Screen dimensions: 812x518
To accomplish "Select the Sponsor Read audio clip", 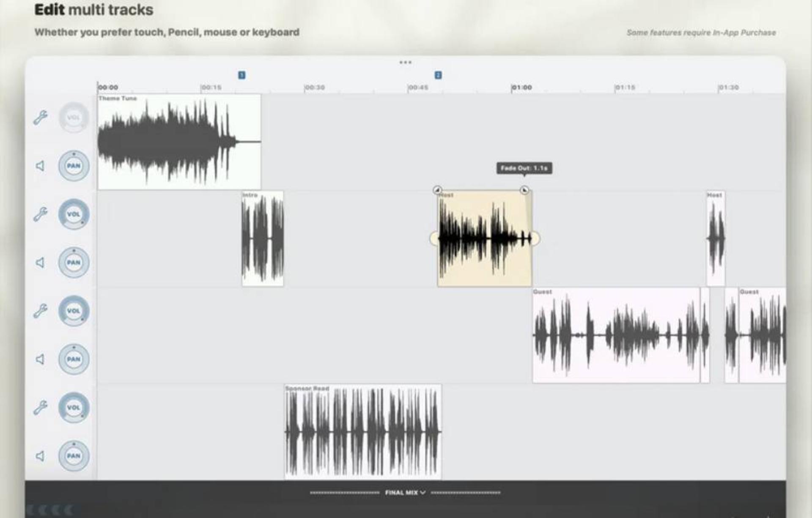I will [x=363, y=432].
